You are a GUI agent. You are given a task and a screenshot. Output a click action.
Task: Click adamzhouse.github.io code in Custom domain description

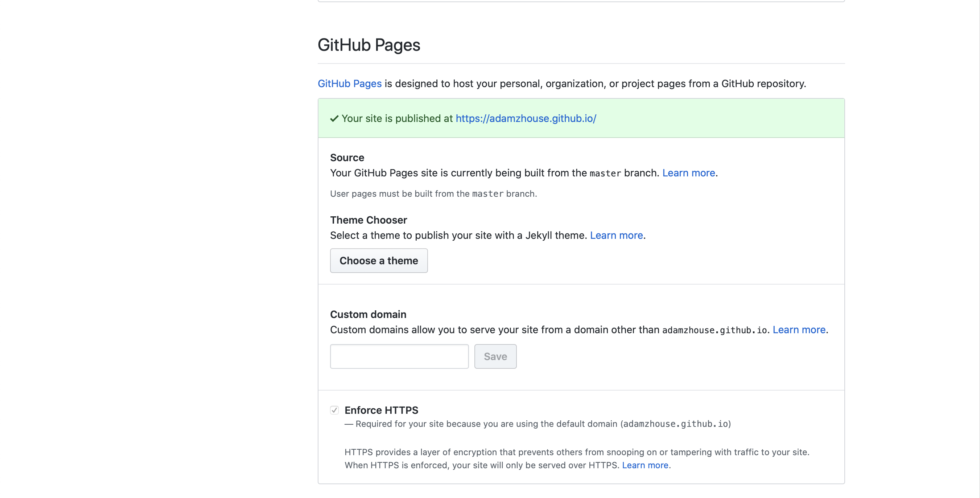[714, 330]
